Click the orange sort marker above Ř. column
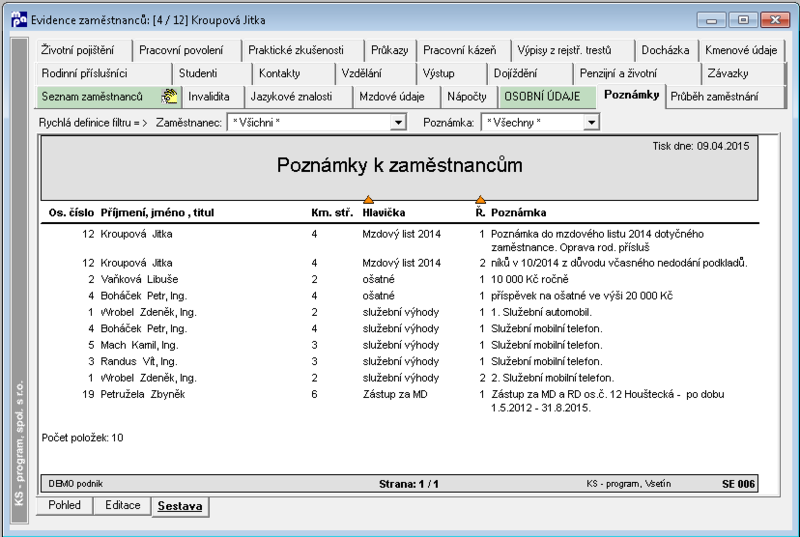 pyautogui.click(x=480, y=199)
